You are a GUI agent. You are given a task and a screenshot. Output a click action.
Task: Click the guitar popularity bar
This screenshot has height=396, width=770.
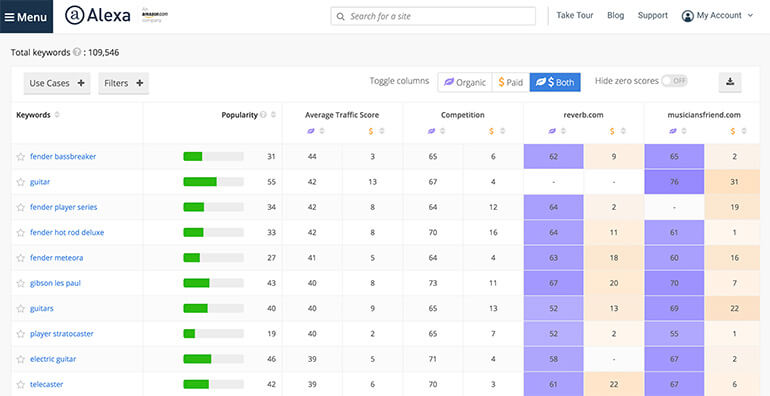pyautogui.click(x=213, y=182)
